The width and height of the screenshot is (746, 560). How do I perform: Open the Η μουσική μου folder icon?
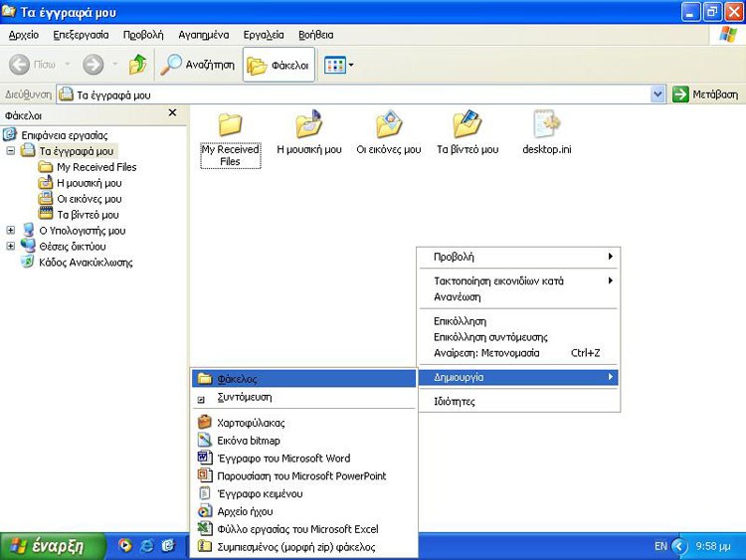coord(308,126)
